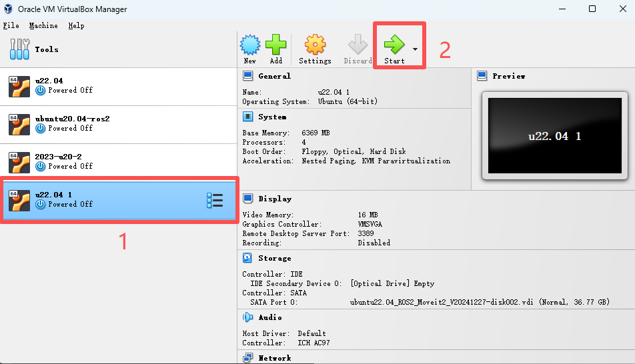Click the General section header
Image resolution: width=635 pixels, height=364 pixels.
pos(274,76)
